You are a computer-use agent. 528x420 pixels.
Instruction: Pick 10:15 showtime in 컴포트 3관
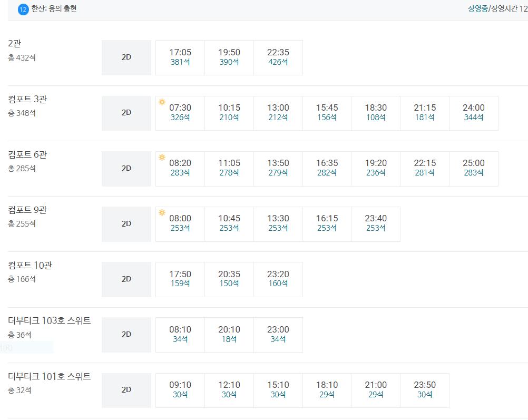(229, 113)
